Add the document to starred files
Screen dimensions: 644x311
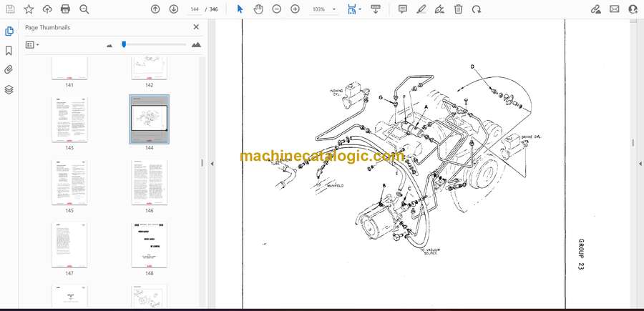click(x=29, y=9)
